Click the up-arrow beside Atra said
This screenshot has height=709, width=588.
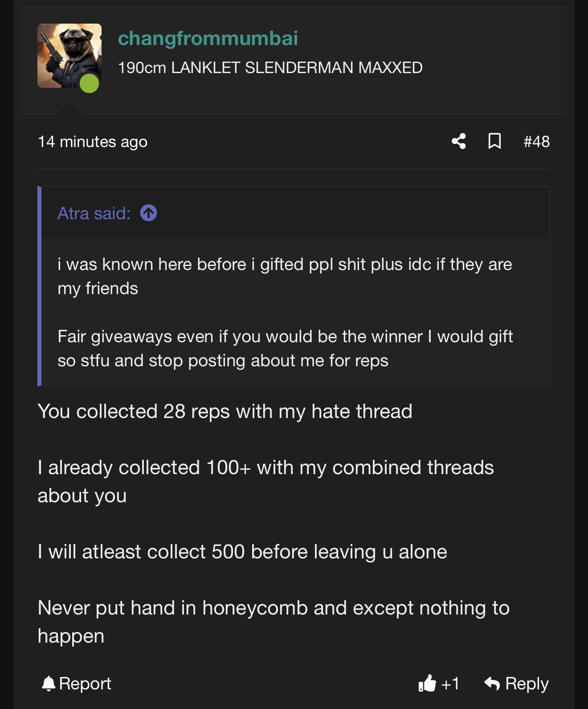click(x=148, y=213)
